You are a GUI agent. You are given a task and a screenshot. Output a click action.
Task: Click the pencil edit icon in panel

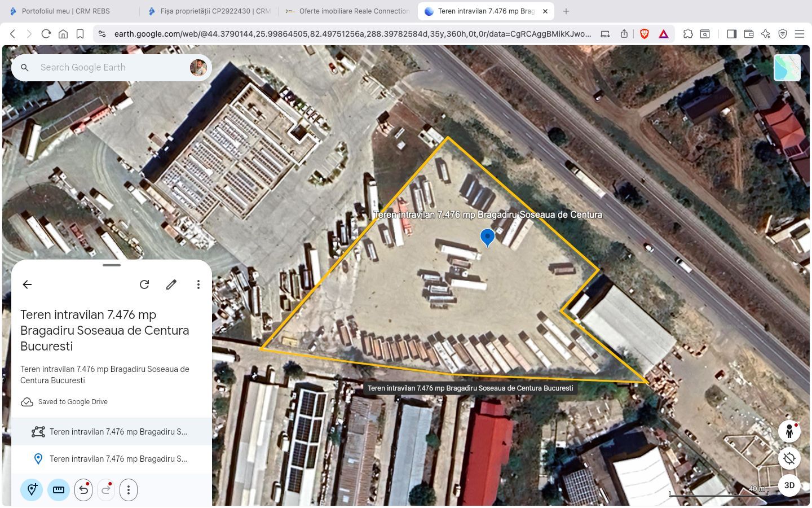pos(171,284)
